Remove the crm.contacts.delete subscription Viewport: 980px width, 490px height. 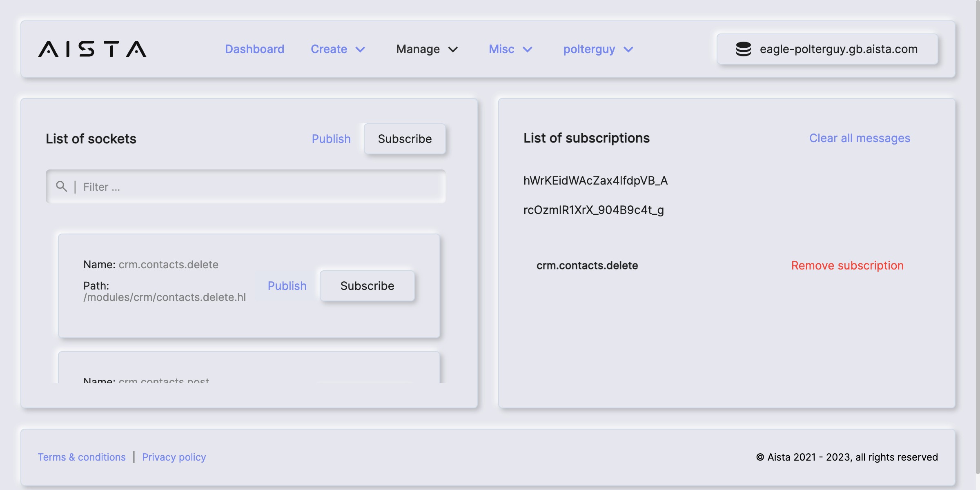847,265
